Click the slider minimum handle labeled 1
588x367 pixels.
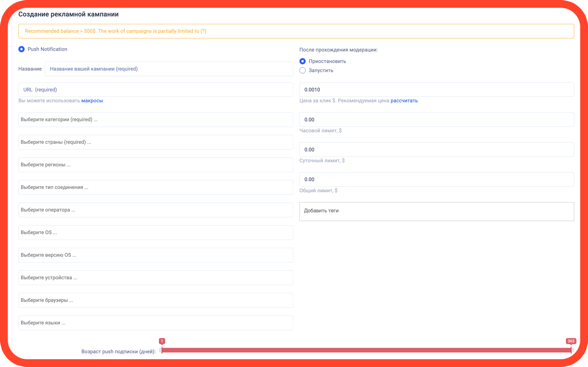pyautogui.click(x=162, y=341)
